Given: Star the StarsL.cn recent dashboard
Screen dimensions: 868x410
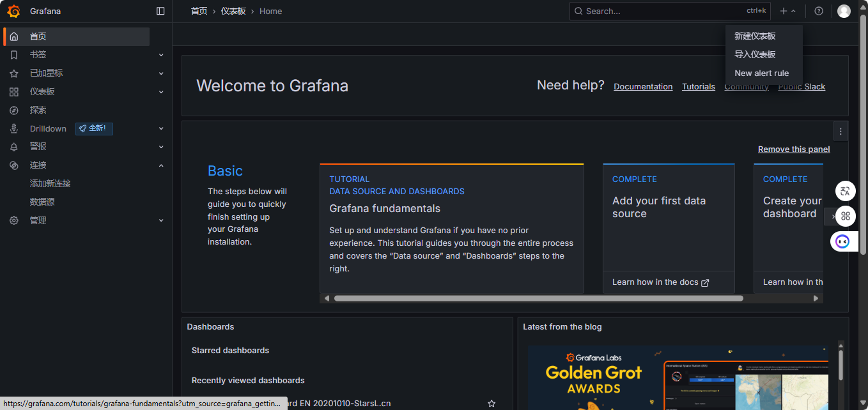Looking at the screenshot, I should point(492,404).
